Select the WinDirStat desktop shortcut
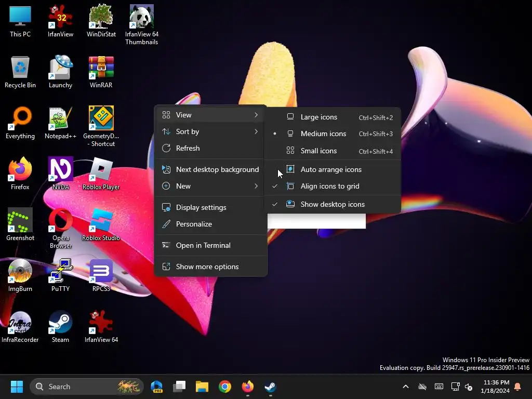This screenshot has width=532, height=399. click(x=101, y=21)
